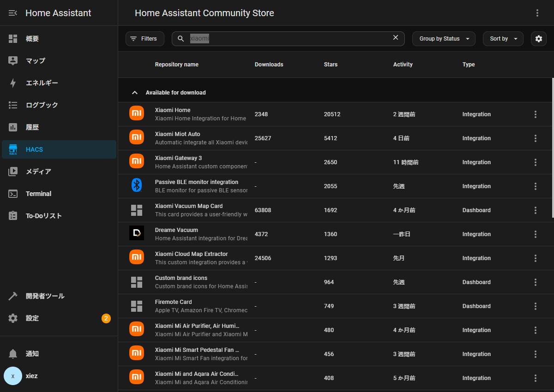The image size is (554, 392).
Task: Open the page overflow menu at top right
Action: 537,13
